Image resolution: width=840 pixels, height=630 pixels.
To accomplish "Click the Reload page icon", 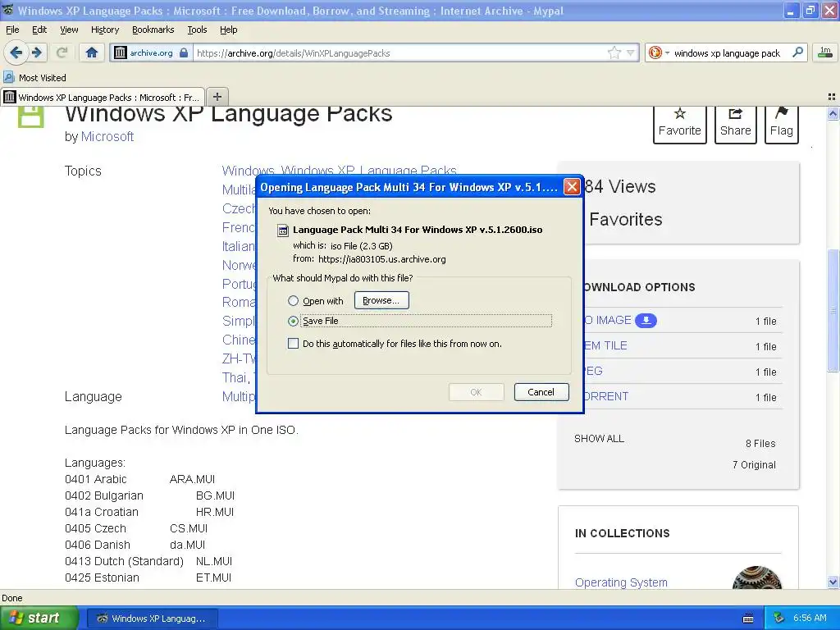I will click(x=62, y=52).
